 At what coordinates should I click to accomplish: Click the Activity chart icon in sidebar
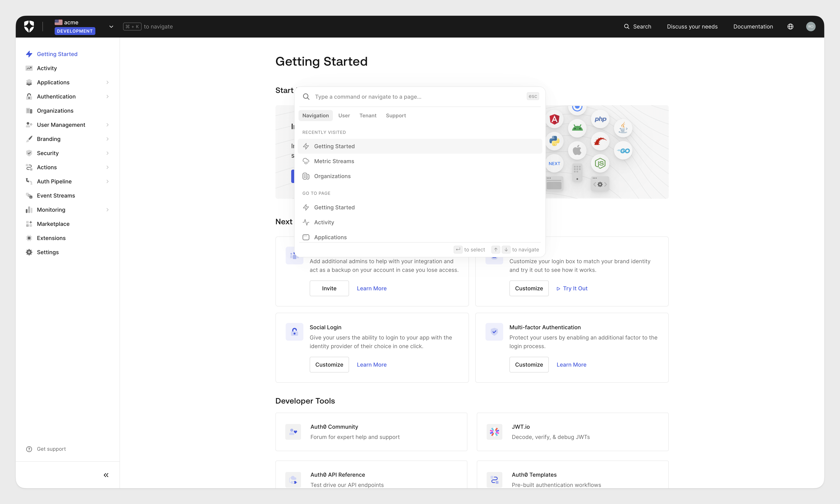coord(29,68)
